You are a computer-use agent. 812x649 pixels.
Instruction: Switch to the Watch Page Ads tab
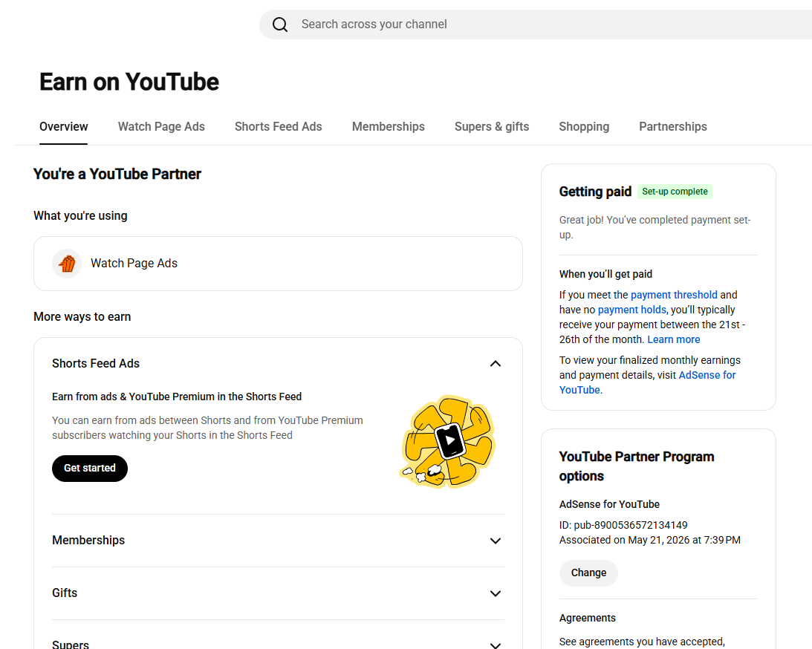pos(161,127)
